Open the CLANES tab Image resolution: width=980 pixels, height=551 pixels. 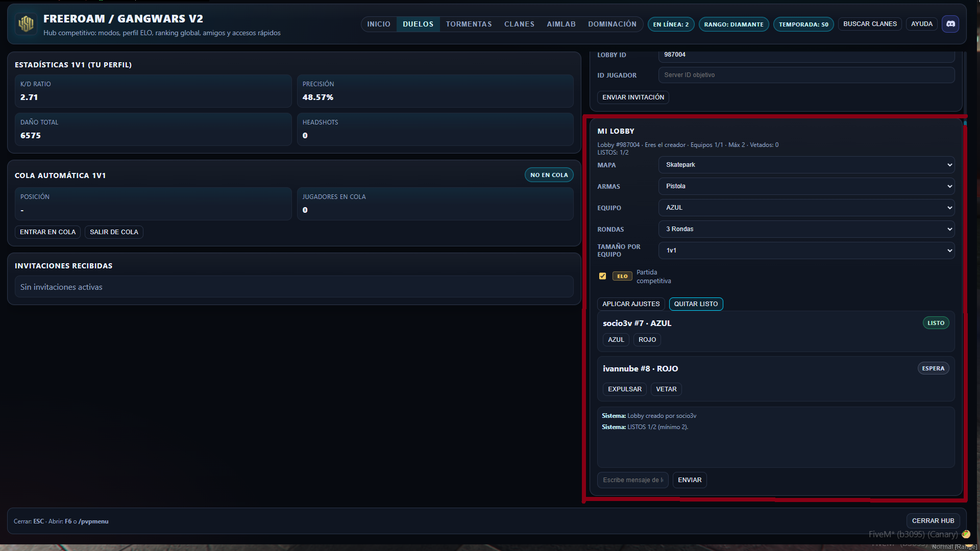click(519, 24)
